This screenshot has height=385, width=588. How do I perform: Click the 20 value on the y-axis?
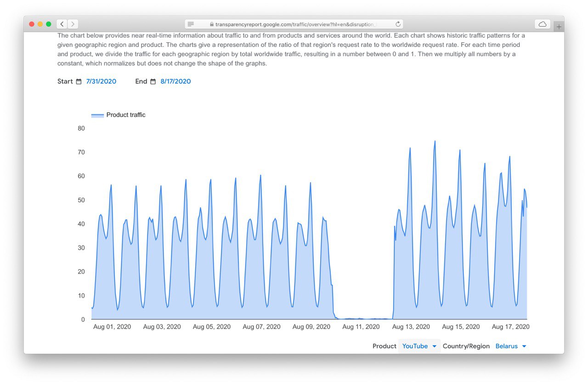81,271
